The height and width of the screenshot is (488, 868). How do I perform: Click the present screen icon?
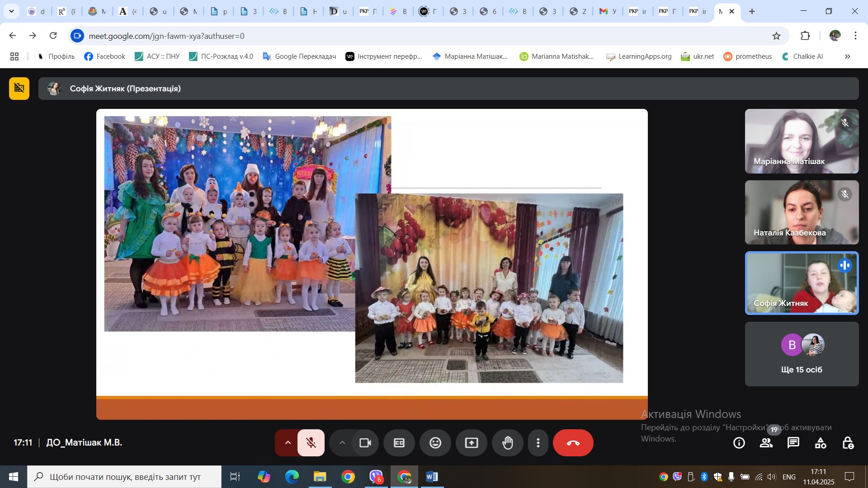(x=471, y=443)
